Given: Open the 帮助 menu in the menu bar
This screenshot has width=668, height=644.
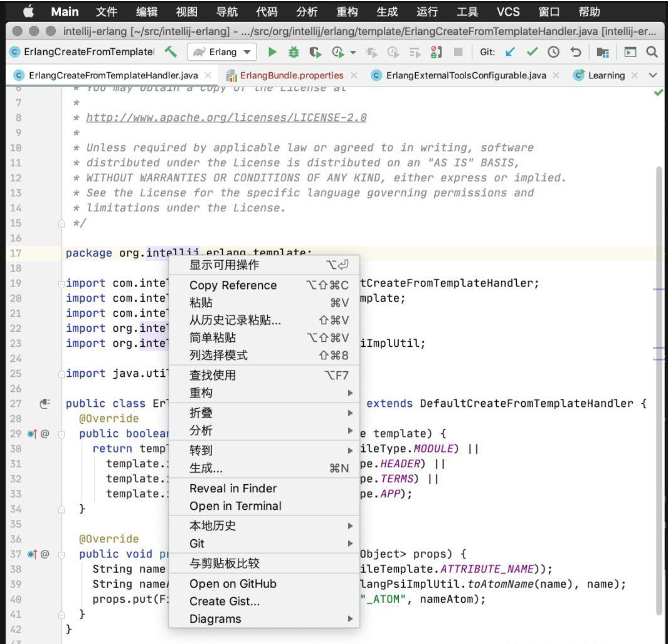Looking at the screenshot, I should point(589,11).
